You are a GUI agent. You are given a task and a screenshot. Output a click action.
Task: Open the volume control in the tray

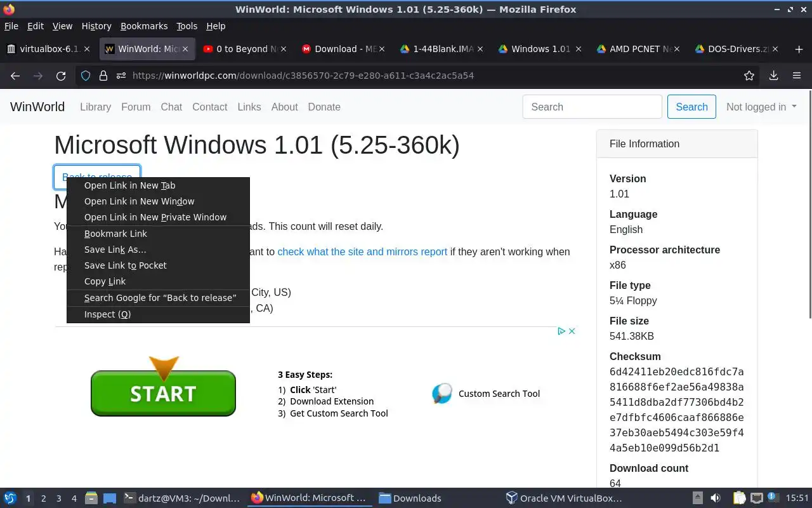pyautogui.click(x=716, y=498)
